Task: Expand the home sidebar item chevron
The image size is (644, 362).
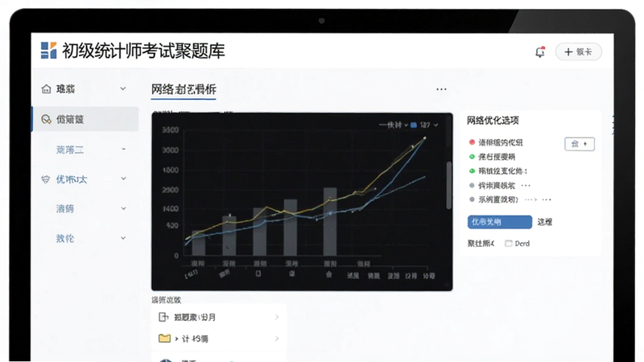Action: [x=123, y=88]
